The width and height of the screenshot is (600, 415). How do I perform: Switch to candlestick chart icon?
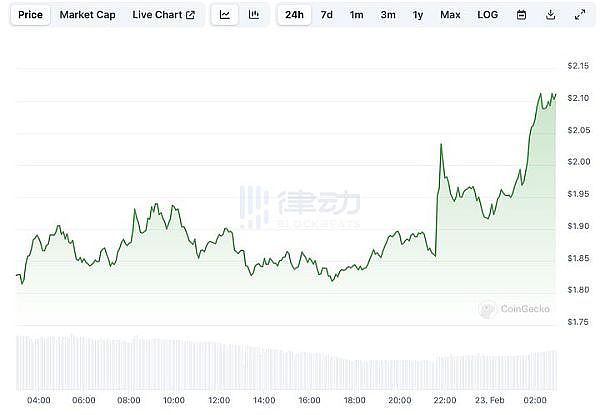pos(254,15)
